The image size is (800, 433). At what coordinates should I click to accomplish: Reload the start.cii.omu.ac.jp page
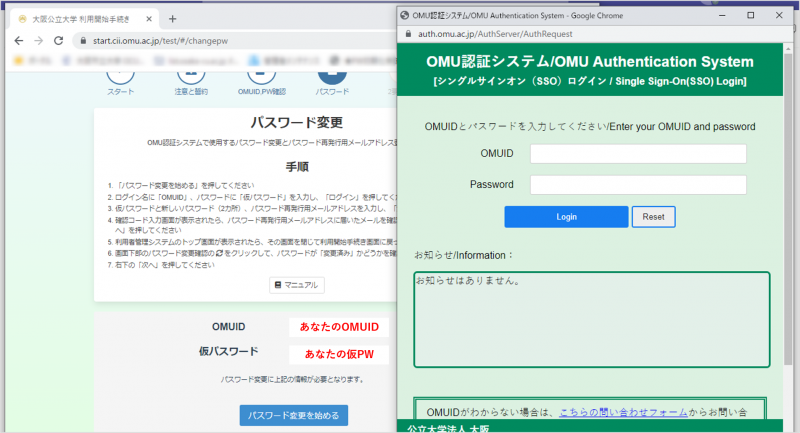tap(59, 41)
